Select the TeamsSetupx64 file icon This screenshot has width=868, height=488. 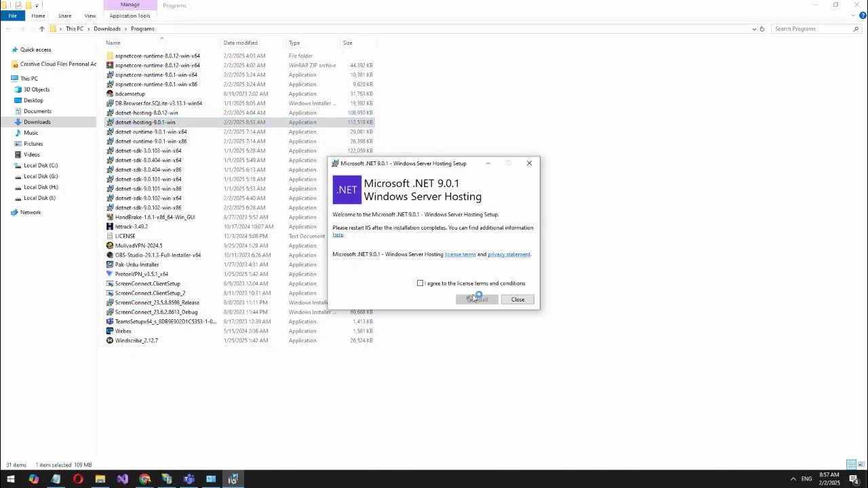[110, 321]
